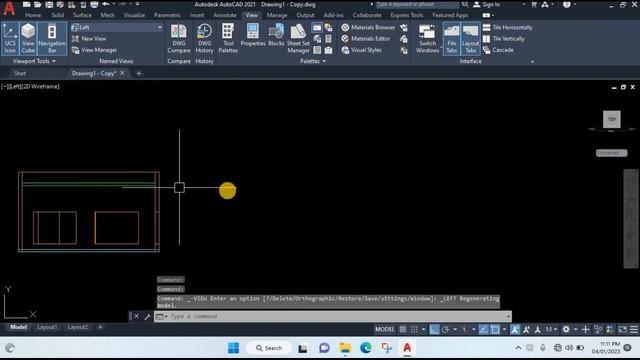Open the AutoCAD application menu logo
This screenshot has height=360, width=640.
coord(9,8)
